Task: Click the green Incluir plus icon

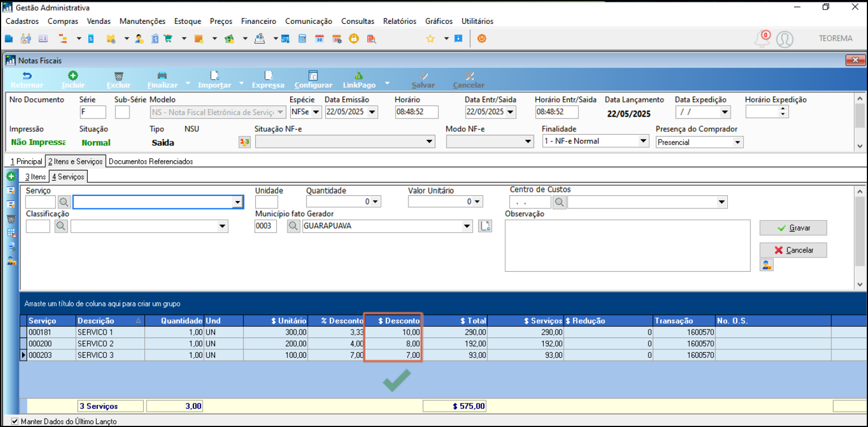Action: pyautogui.click(x=73, y=75)
